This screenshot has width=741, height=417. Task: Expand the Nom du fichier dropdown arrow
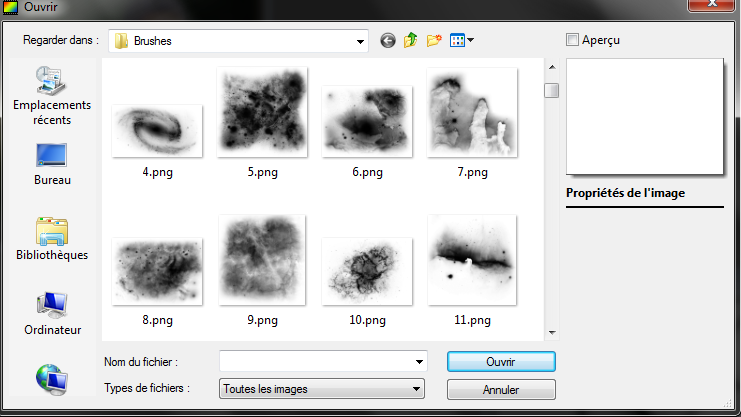pyautogui.click(x=419, y=362)
